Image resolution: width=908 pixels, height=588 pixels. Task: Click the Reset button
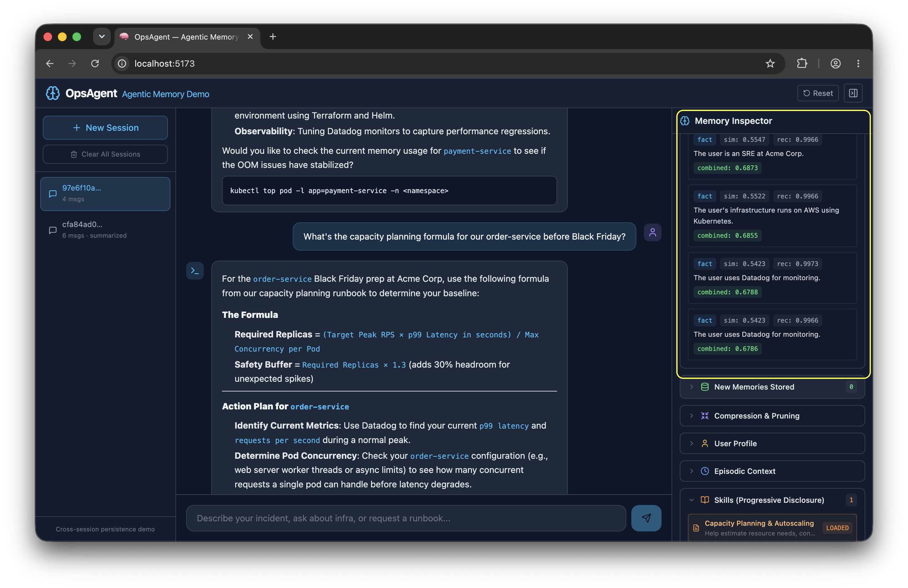pos(817,93)
